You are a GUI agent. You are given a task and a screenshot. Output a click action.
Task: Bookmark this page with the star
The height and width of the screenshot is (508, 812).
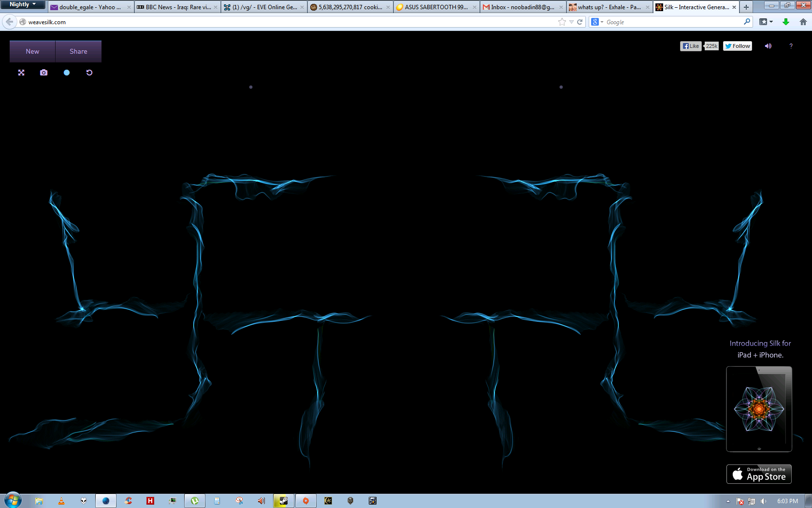coord(562,22)
